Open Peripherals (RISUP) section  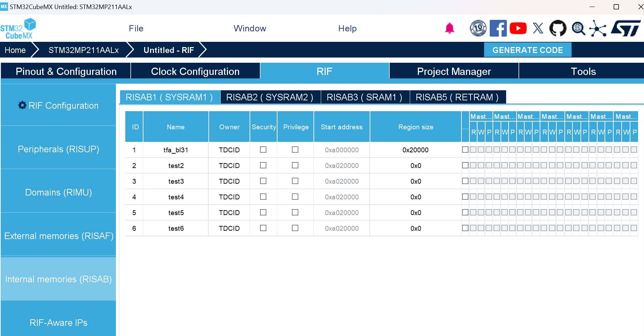pos(58,149)
